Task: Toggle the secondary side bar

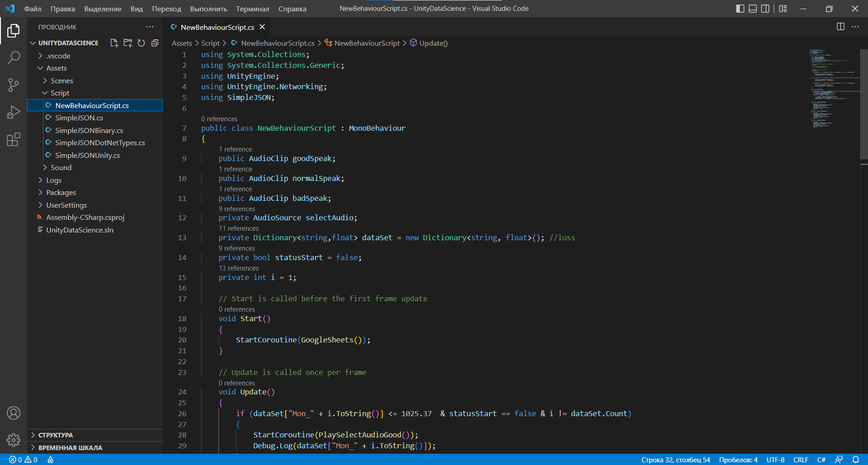Action: (765, 9)
